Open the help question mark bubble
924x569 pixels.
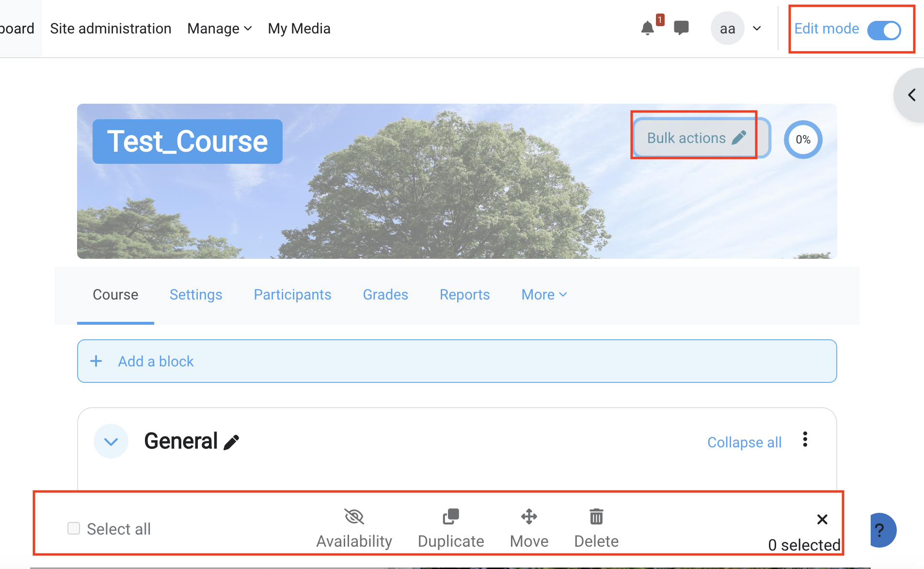[881, 530]
